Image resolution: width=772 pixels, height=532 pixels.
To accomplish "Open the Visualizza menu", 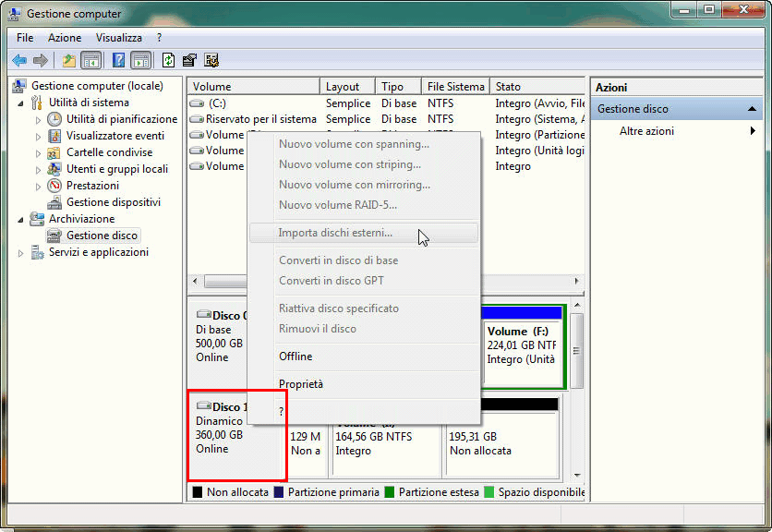I will [x=118, y=38].
